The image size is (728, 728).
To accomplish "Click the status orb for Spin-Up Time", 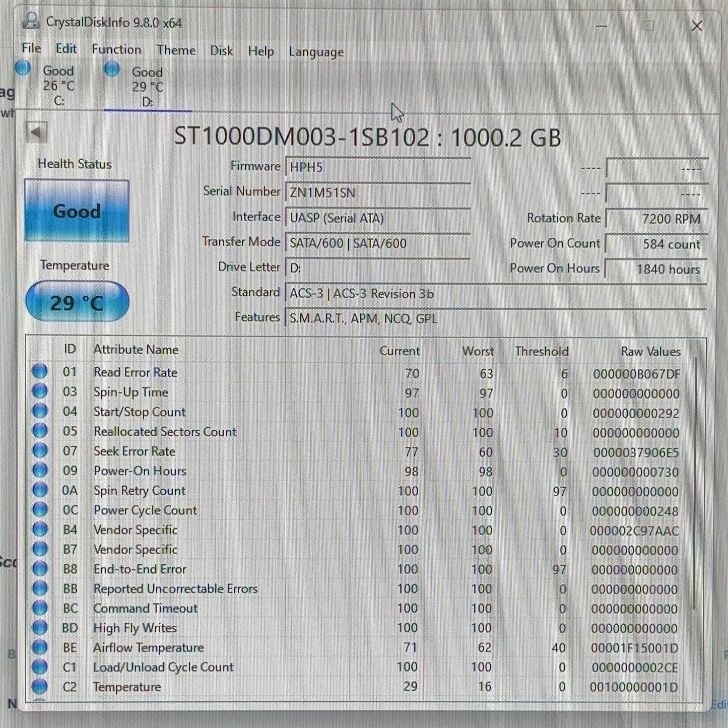I will click(x=40, y=391).
